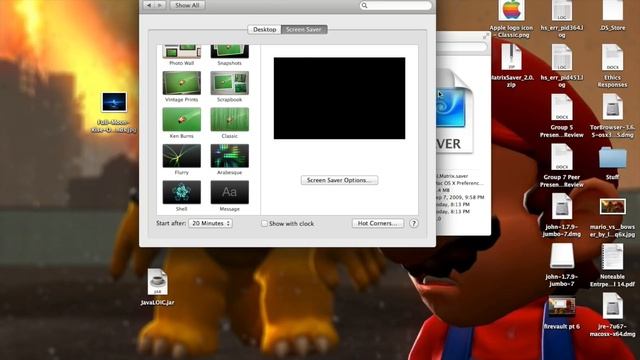The image size is (640, 360).
Task: Select the Group 5 Presentation Review document
Action: click(x=562, y=107)
